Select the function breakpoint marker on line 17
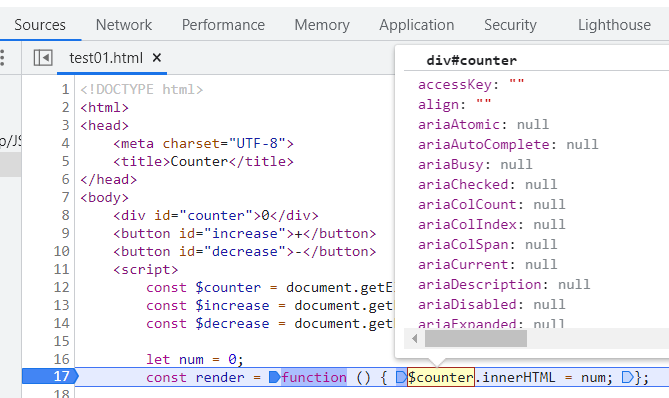This screenshot has width=669, height=398. [x=275, y=377]
